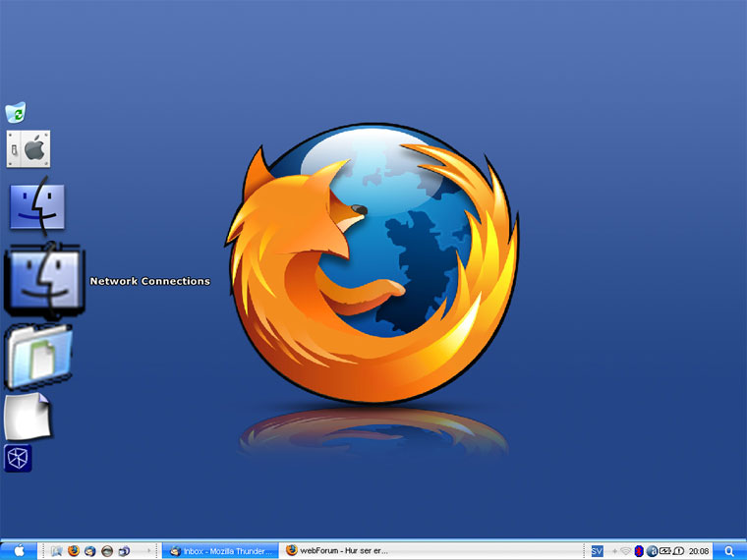This screenshot has height=560, width=747.
Task: Click the Network Connections label
Action: (150, 281)
